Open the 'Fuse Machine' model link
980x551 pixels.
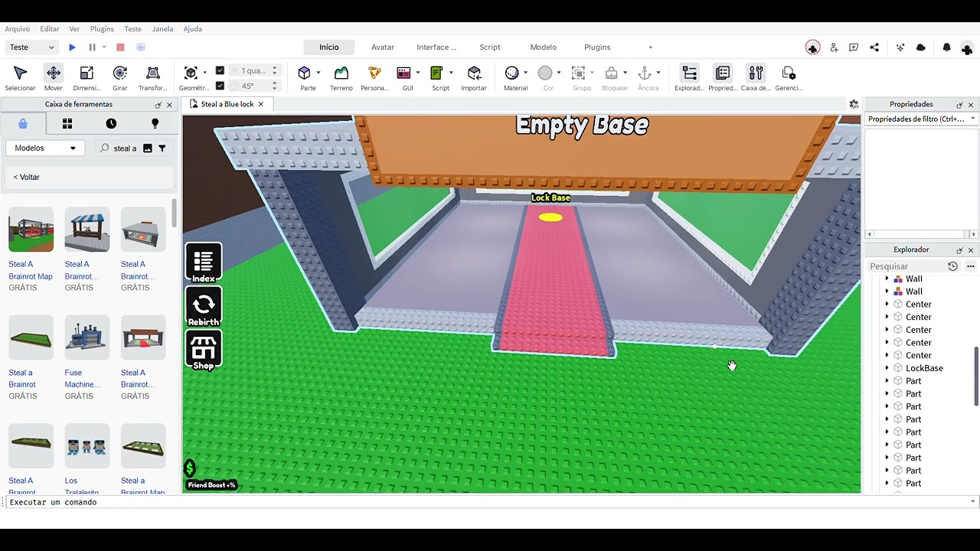(83, 378)
